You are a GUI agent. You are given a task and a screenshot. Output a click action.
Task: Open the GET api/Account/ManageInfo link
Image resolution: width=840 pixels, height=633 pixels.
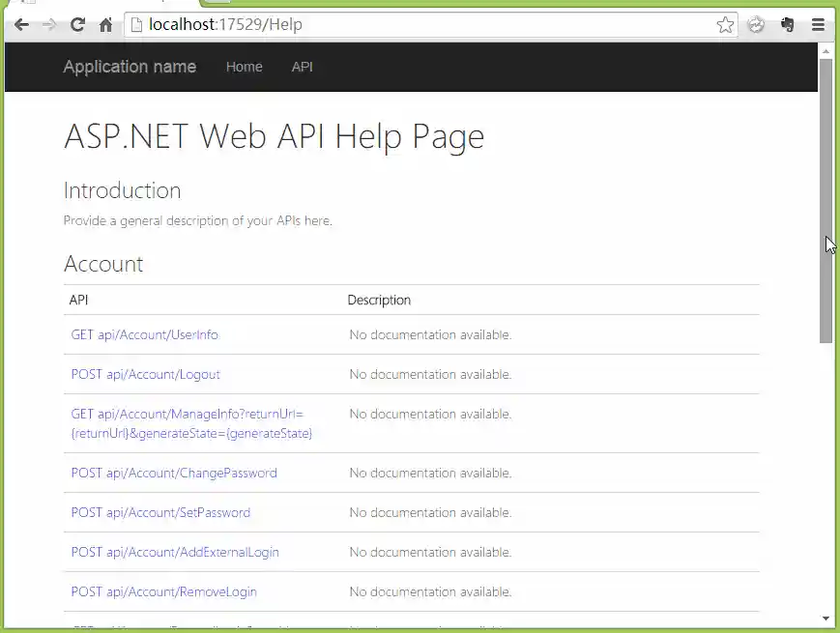click(x=190, y=423)
